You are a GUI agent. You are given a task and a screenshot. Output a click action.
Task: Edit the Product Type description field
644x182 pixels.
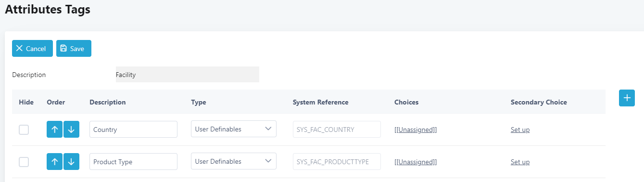(x=133, y=161)
